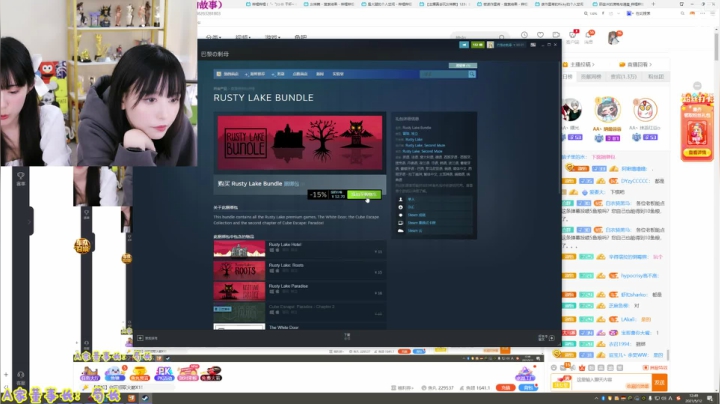This screenshot has height=404, width=720.
Task: Open The White Door bundle item
Action: click(299, 326)
